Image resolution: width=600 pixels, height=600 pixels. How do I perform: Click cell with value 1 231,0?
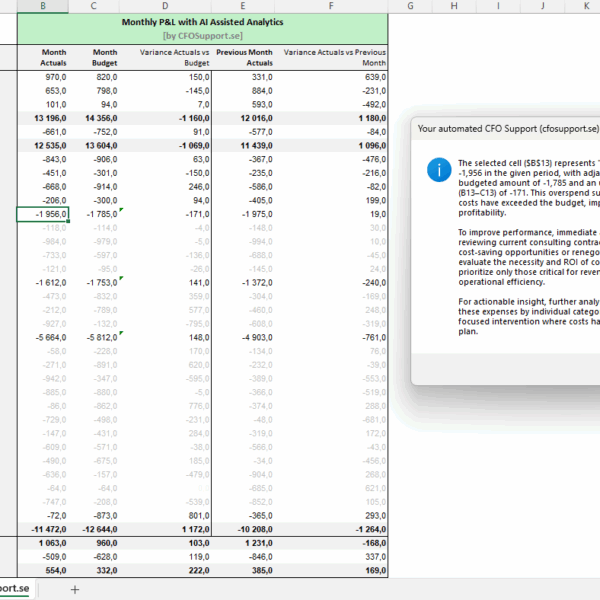243,543
